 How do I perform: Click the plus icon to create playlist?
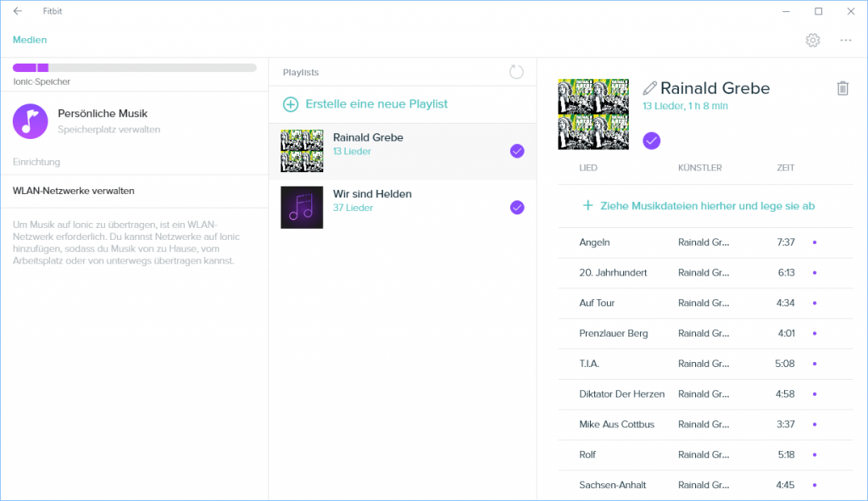tap(291, 104)
